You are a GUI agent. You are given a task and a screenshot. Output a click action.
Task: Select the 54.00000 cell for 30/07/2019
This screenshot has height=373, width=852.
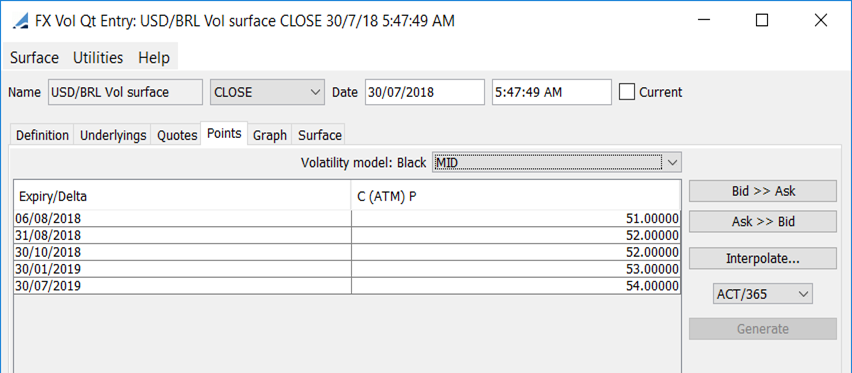(x=516, y=286)
